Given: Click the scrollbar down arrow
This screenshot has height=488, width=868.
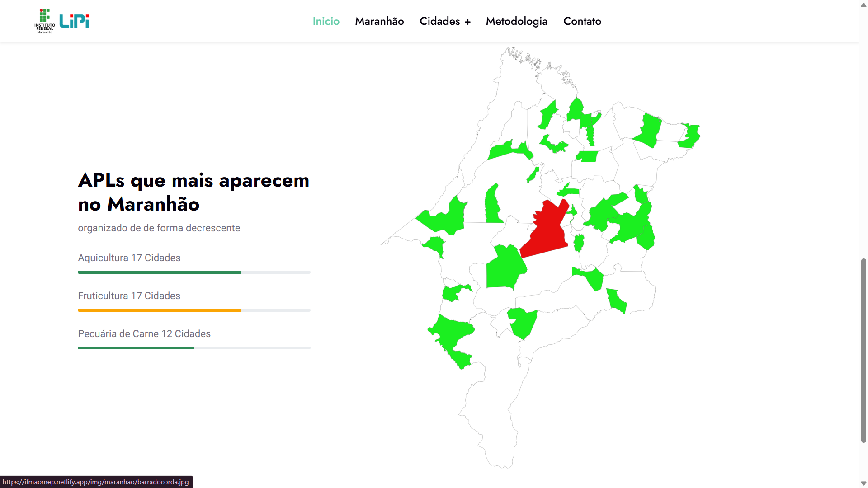Looking at the screenshot, I should pyautogui.click(x=863, y=483).
